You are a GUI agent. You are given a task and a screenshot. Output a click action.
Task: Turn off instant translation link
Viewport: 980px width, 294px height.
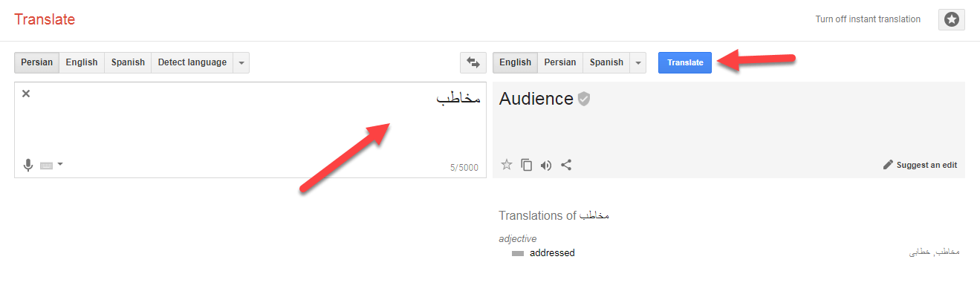click(x=868, y=19)
